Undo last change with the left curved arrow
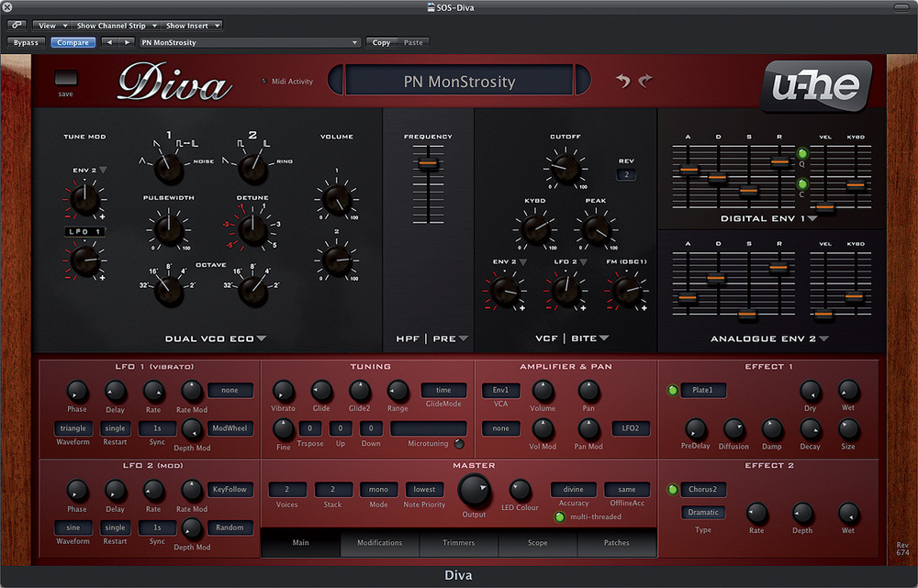The width and height of the screenshot is (918, 588). tap(623, 81)
